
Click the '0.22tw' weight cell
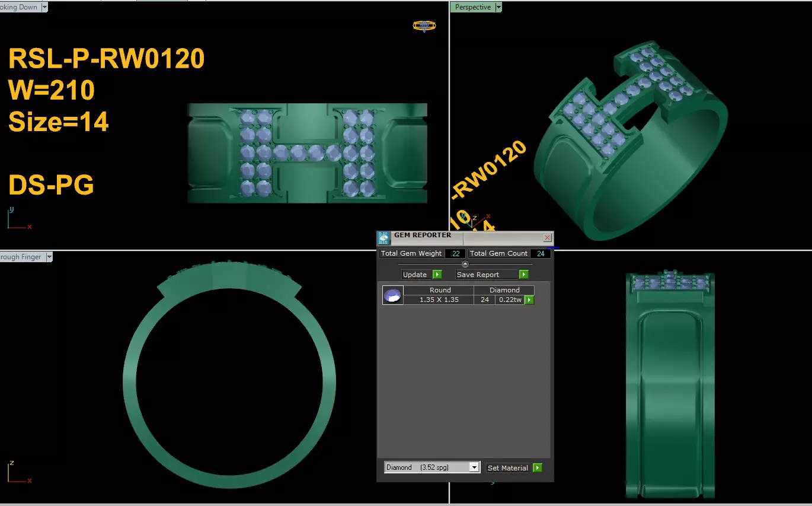coord(510,300)
